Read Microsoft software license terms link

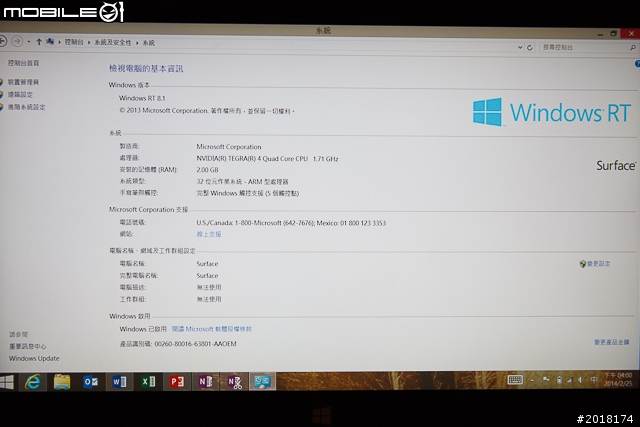[212, 329]
